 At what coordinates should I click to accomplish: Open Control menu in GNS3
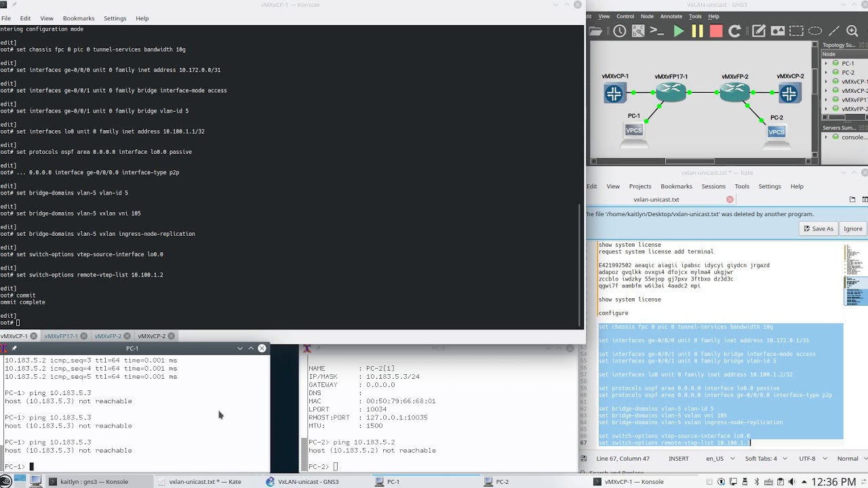[625, 16]
